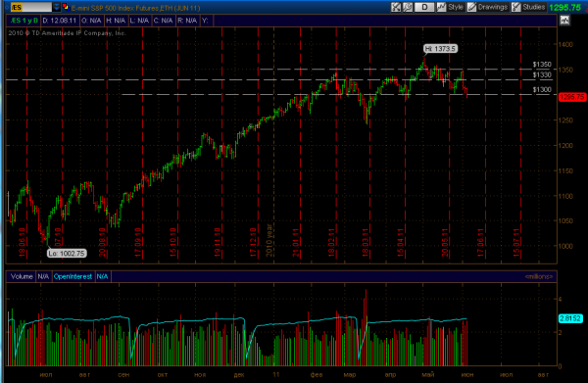Screen dimensions: 588x383
Task: Click the 1100 price axis label
Action: pos(565,196)
